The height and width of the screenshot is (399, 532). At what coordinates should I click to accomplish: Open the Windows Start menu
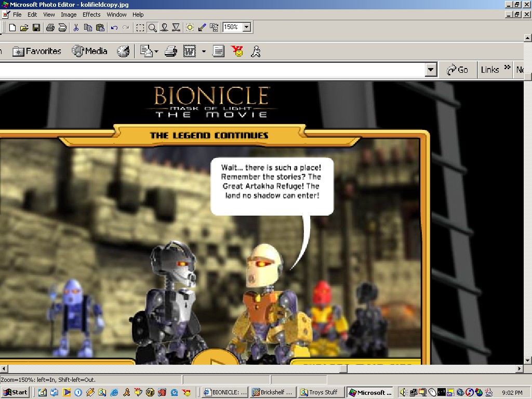pyautogui.click(x=15, y=393)
